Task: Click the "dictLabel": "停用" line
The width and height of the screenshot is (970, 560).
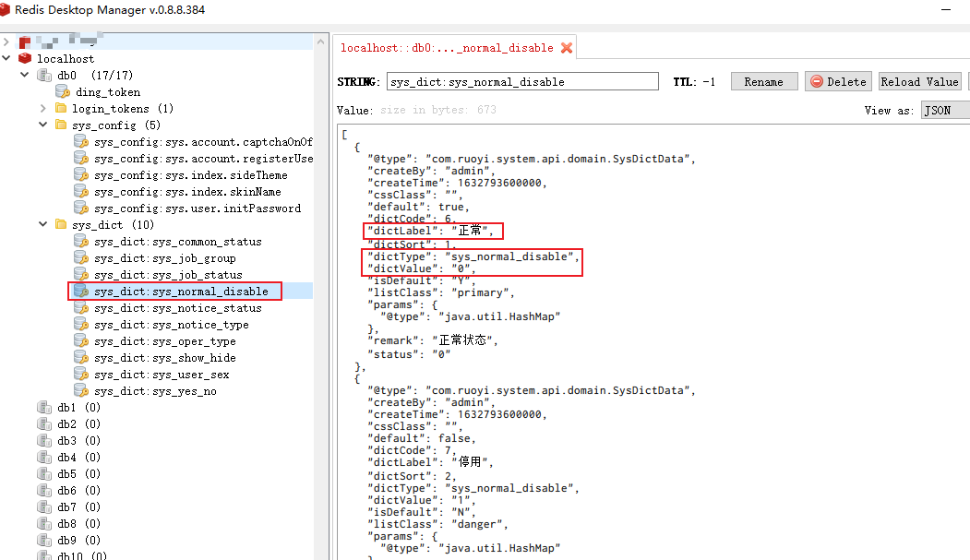Action: 431,462
